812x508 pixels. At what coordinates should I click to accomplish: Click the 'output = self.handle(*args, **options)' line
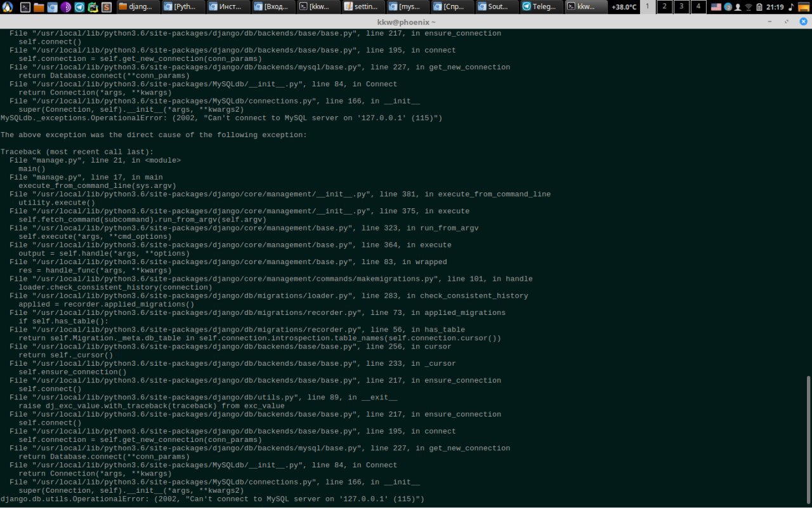[x=104, y=253]
